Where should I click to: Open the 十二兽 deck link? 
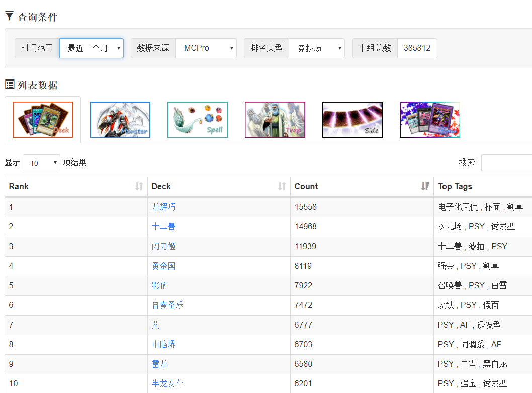click(x=163, y=226)
